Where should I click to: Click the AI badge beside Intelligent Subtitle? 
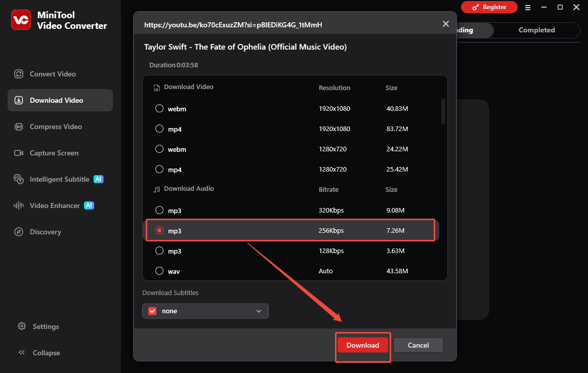coord(98,179)
